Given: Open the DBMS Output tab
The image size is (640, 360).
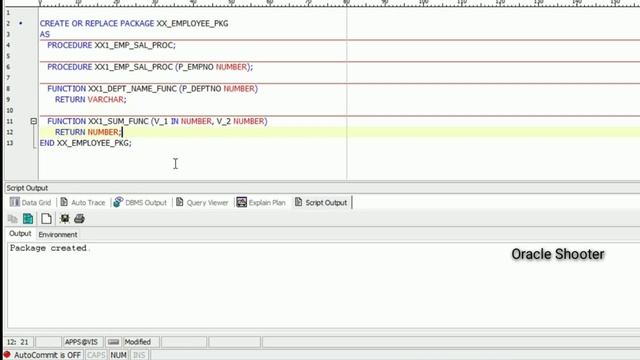Looking at the screenshot, I should 140,202.
